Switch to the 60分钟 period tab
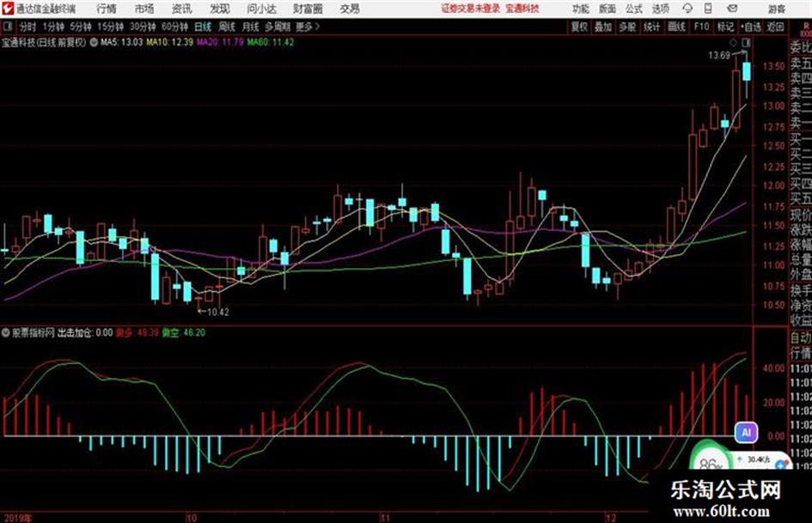This screenshot has width=812, height=523. (x=174, y=27)
